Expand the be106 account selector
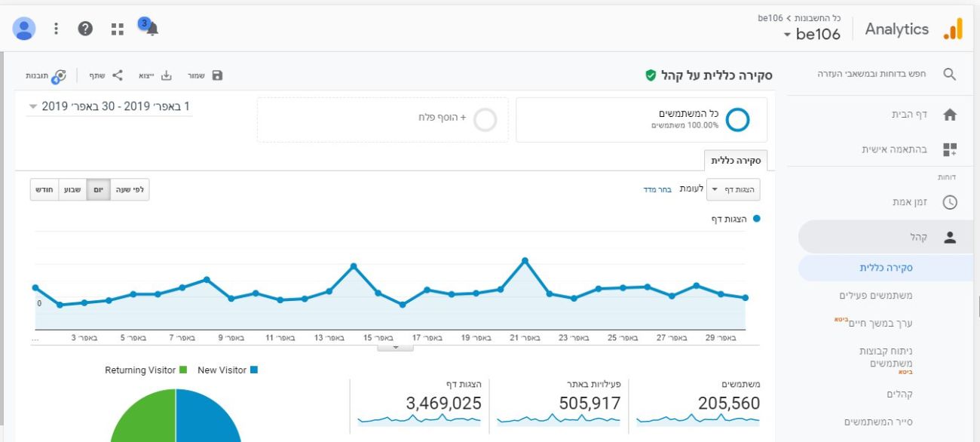This screenshot has height=442, width=980. (811, 35)
